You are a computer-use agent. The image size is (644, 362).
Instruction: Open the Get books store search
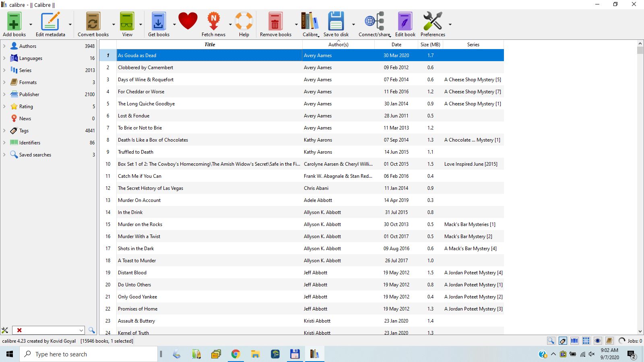tap(159, 21)
